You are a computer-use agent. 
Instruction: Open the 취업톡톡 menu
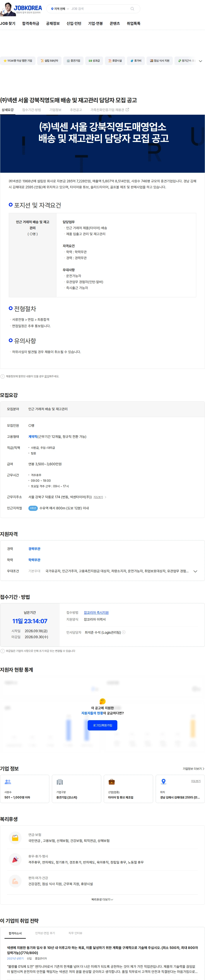pos(134,24)
